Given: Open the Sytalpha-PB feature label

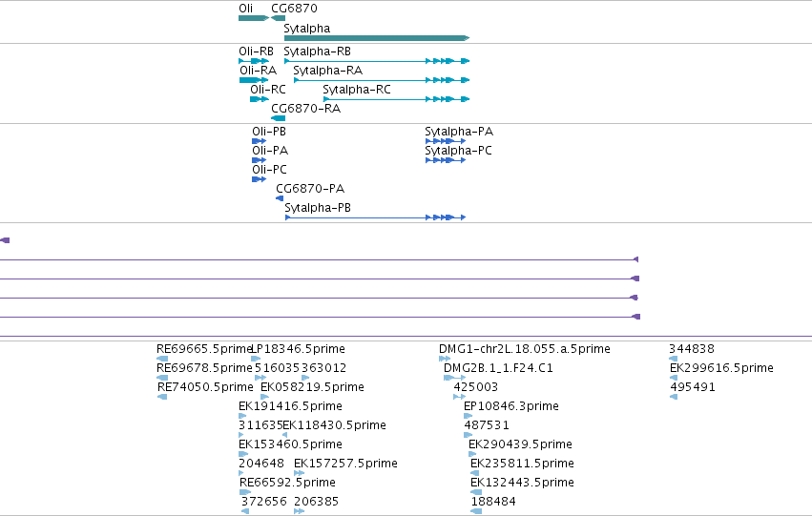Looking at the screenshot, I should click(318, 208).
